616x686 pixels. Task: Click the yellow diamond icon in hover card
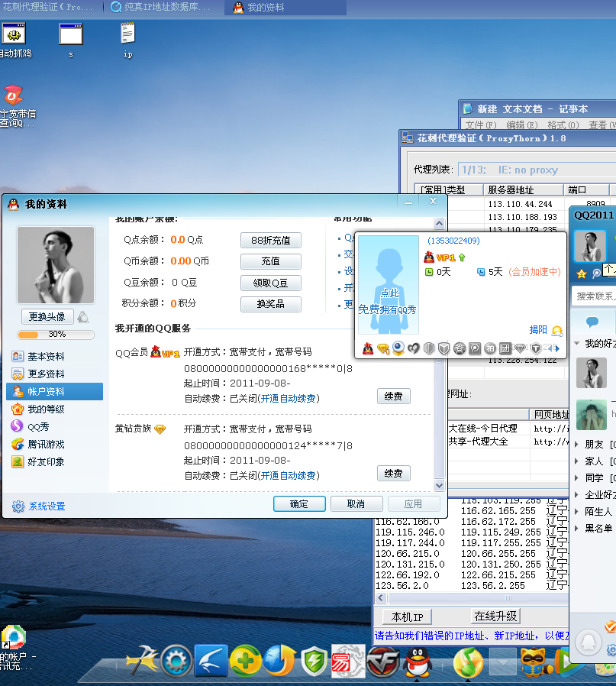click(x=383, y=348)
